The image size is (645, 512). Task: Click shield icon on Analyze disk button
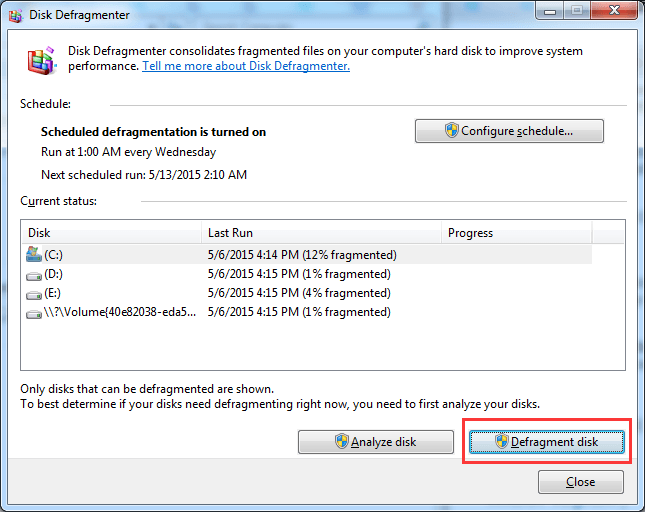click(x=340, y=442)
